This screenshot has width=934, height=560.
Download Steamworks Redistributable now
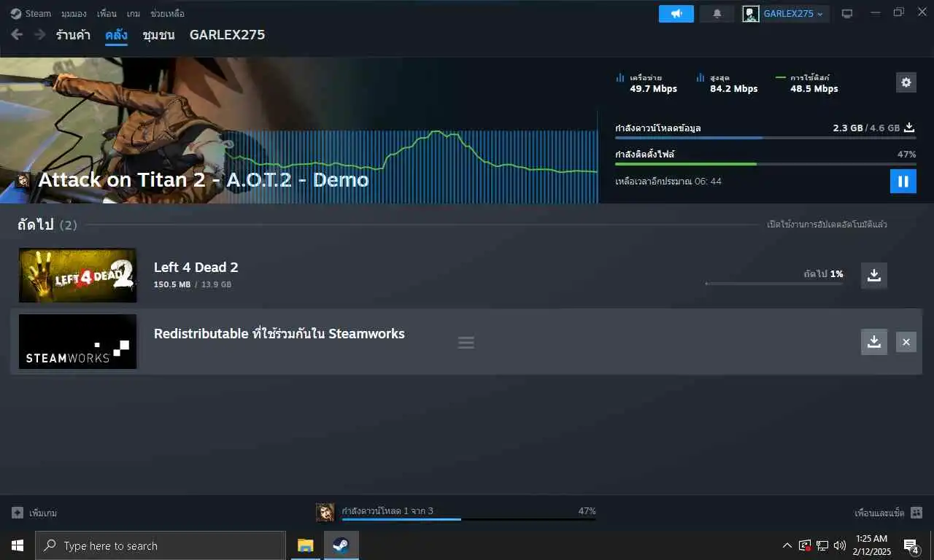874,341
